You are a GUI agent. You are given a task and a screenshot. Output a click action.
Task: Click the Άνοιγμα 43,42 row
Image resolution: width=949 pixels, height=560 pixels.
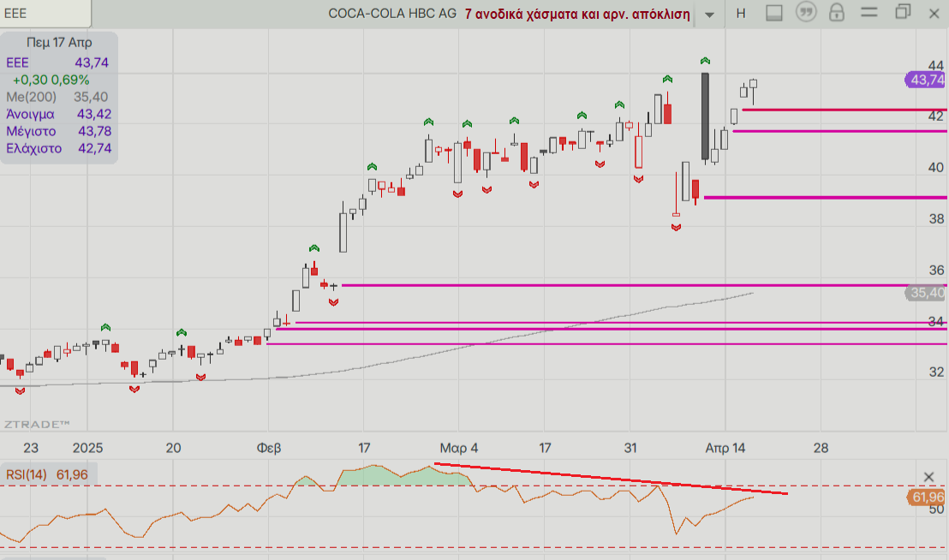click(x=59, y=114)
